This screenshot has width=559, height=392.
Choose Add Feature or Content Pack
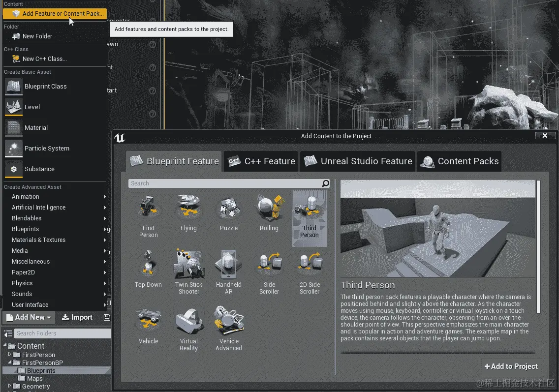coord(55,14)
